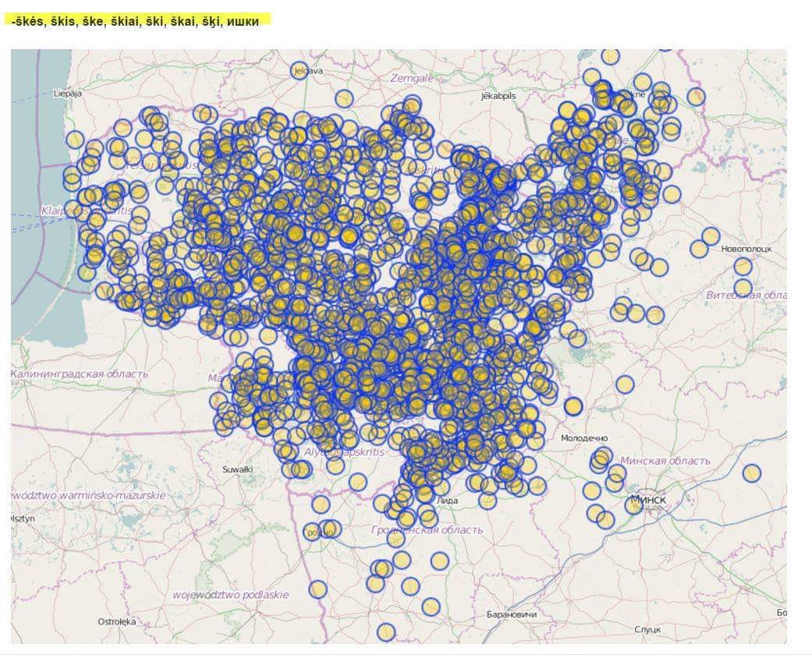Click the Suwałki city label
This screenshot has height=655, width=812.
tap(237, 469)
